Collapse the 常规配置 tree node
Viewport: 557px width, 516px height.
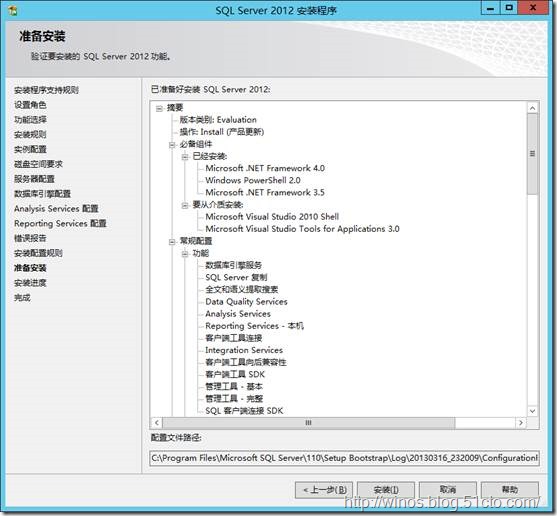click(172, 242)
